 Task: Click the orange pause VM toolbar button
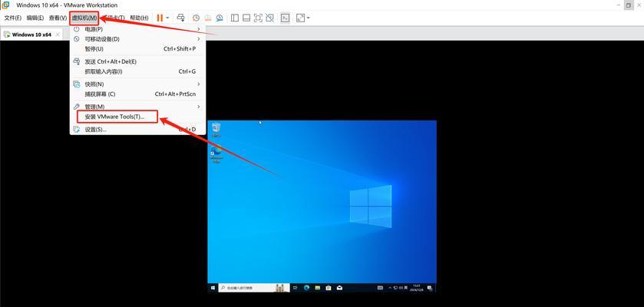pos(160,18)
